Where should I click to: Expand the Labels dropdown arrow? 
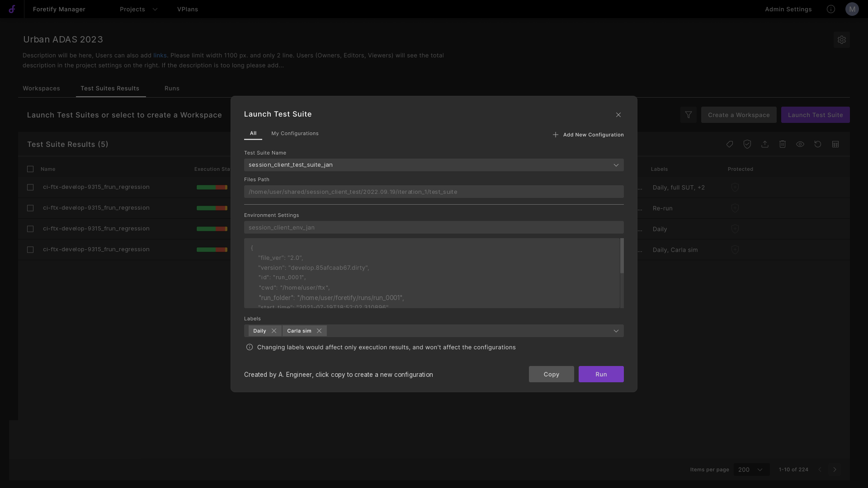click(x=616, y=331)
